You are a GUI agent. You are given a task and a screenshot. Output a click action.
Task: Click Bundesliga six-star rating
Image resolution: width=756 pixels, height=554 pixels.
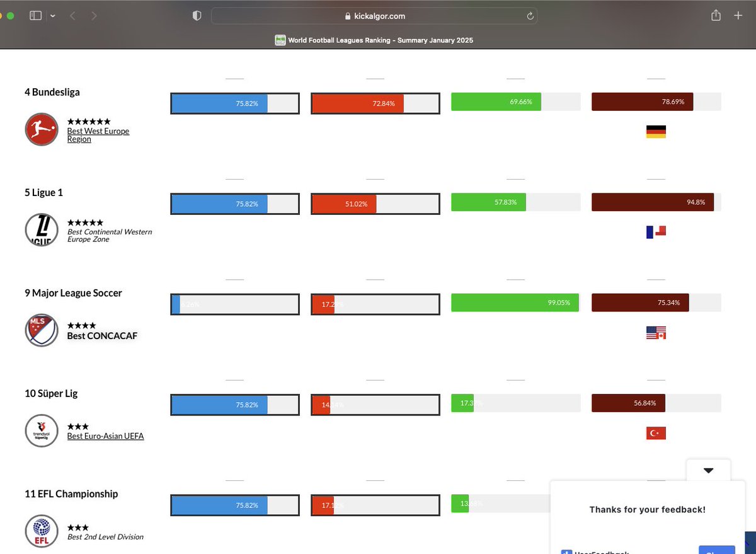pyautogui.click(x=89, y=121)
